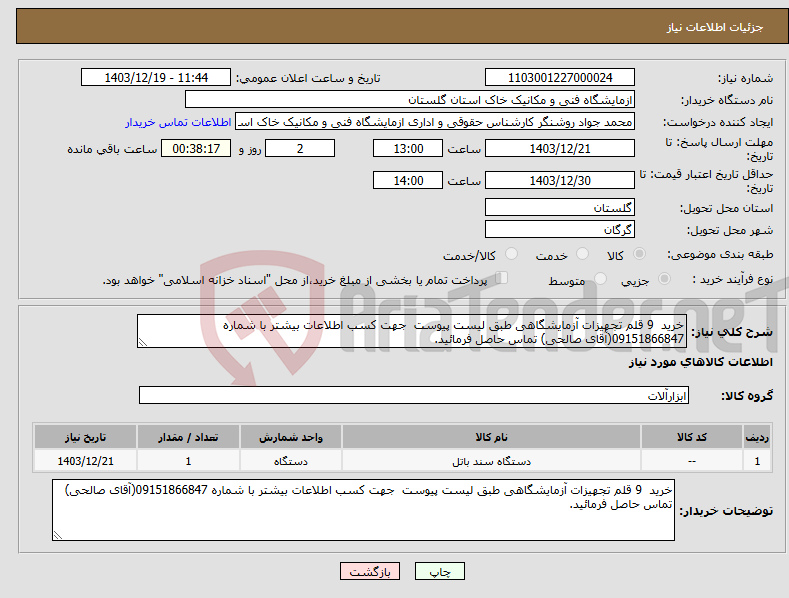Click the شماره نیاز field 1103001227000024
Screen dimensions: 789x598
click(560, 78)
